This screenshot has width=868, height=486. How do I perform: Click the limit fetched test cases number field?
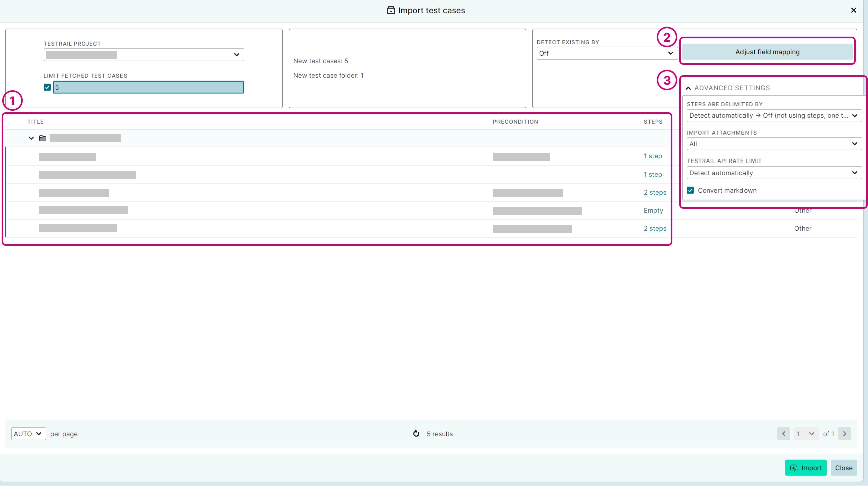pyautogui.click(x=149, y=87)
